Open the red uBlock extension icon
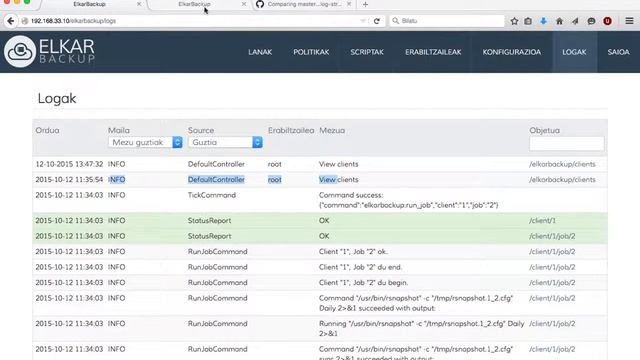640x360 pixels. (607, 21)
